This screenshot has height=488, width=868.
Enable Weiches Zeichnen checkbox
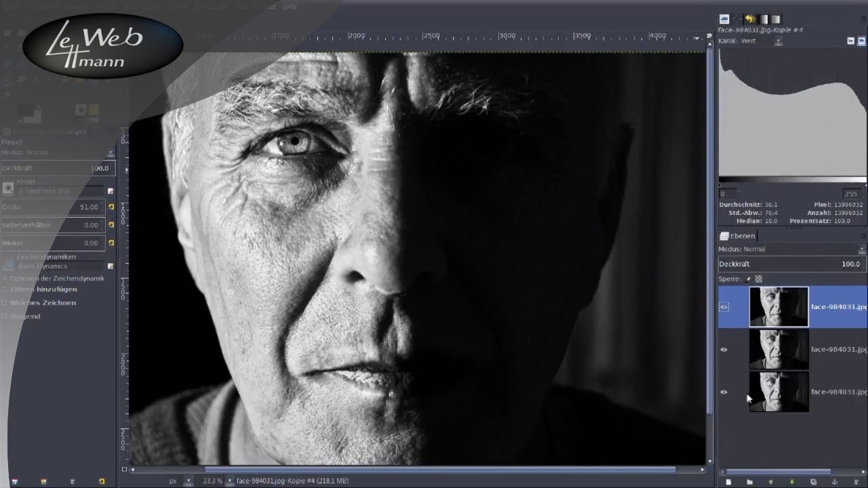click(5, 302)
